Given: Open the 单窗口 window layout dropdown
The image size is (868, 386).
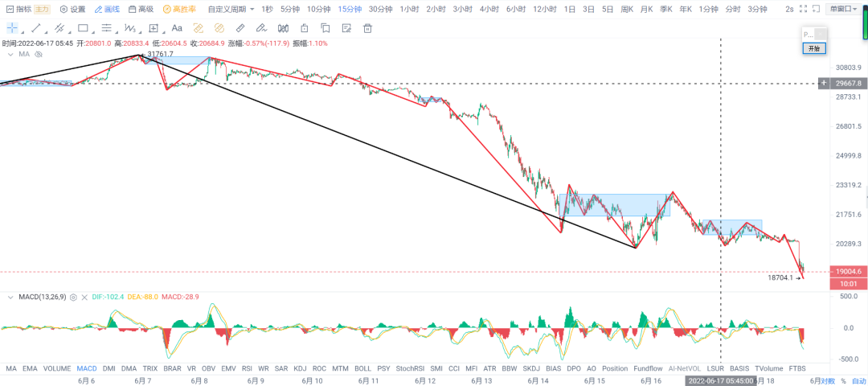Looking at the screenshot, I should coord(842,10).
